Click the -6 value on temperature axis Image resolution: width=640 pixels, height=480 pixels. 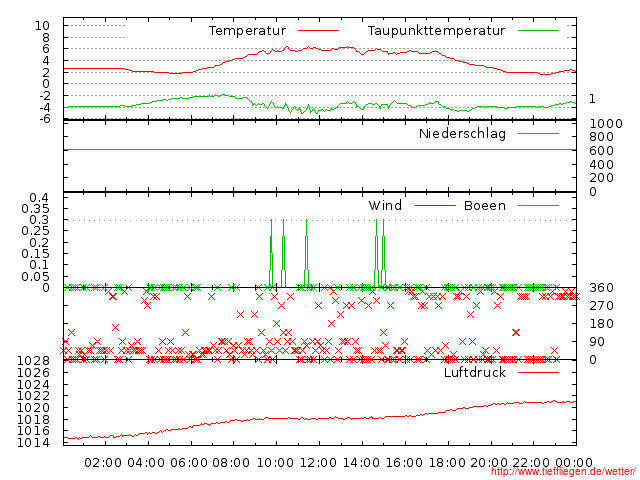coord(44,119)
